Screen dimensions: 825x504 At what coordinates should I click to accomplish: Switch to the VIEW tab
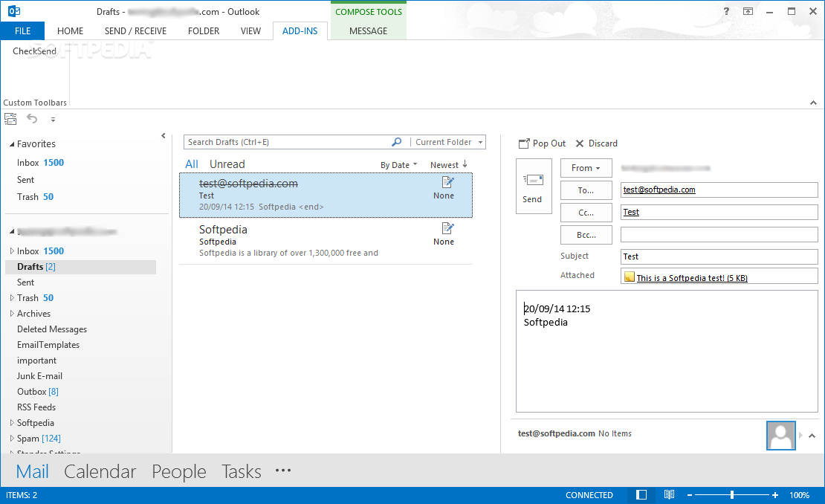tap(250, 31)
